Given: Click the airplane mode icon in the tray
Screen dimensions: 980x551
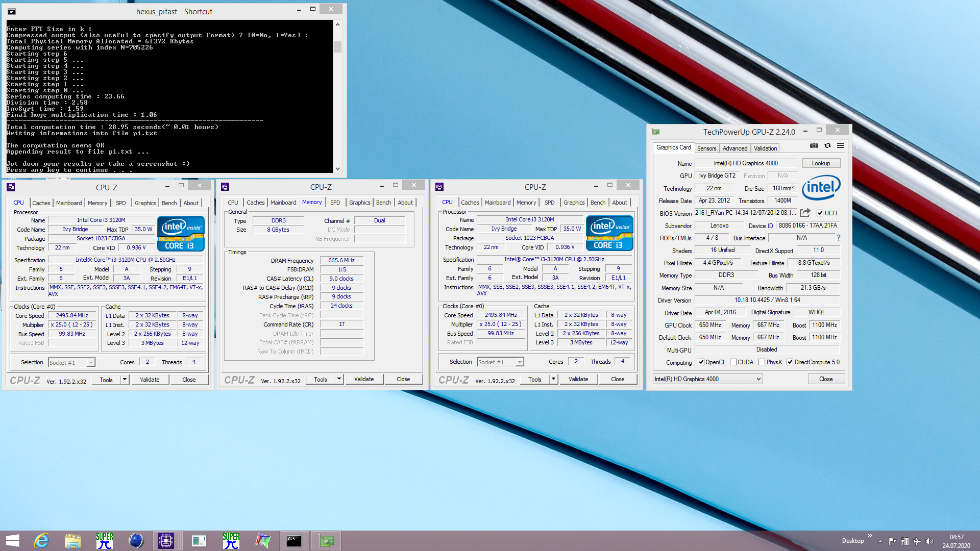Looking at the screenshot, I should click(x=917, y=541).
